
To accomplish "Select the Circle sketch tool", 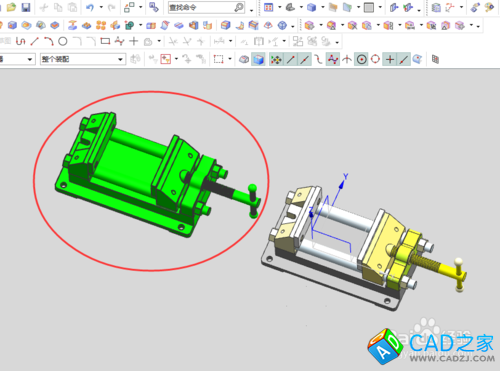I will (x=63, y=41).
